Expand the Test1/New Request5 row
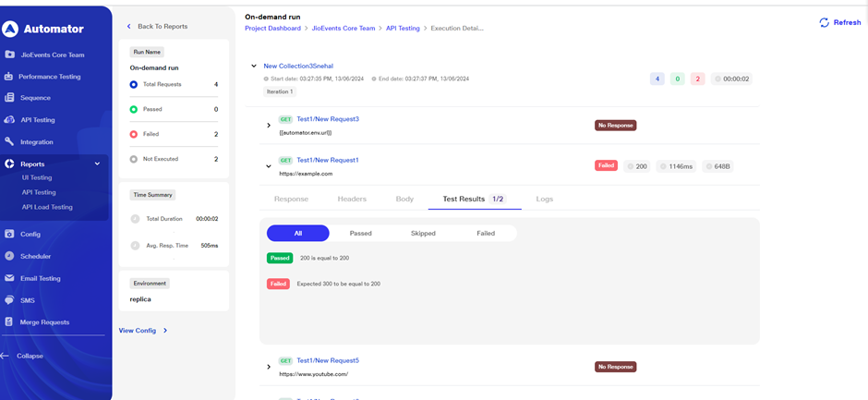This screenshot has height=400, width=868. tap(269, 367)
